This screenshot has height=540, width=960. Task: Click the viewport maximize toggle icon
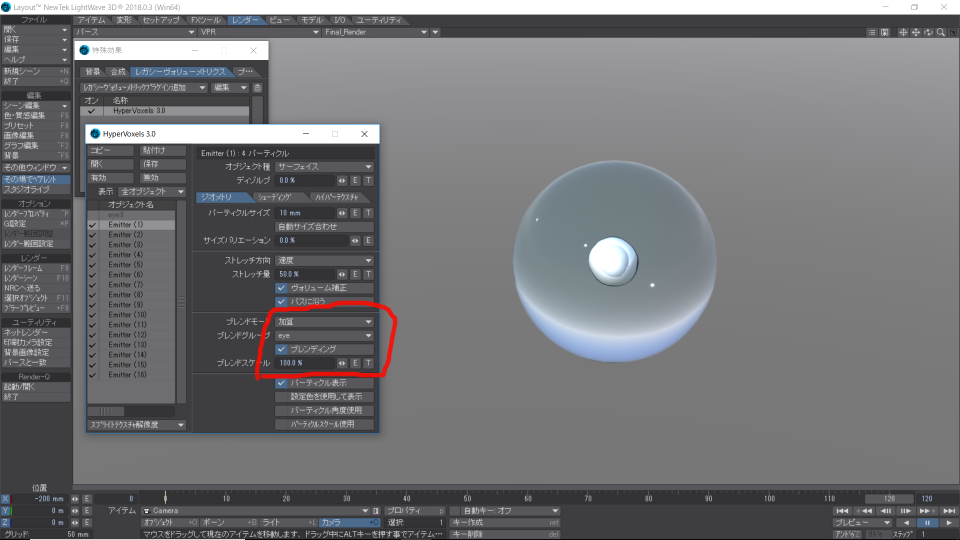(x=953, y=32)
